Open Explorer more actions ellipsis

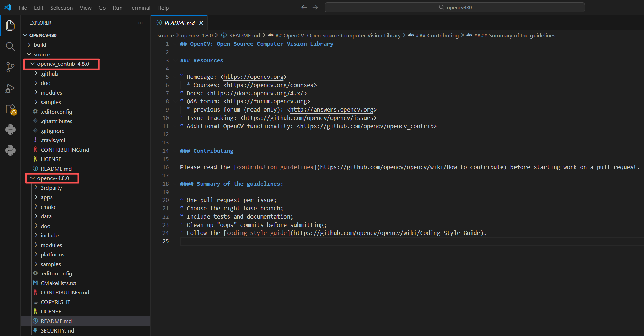point(140,23)
